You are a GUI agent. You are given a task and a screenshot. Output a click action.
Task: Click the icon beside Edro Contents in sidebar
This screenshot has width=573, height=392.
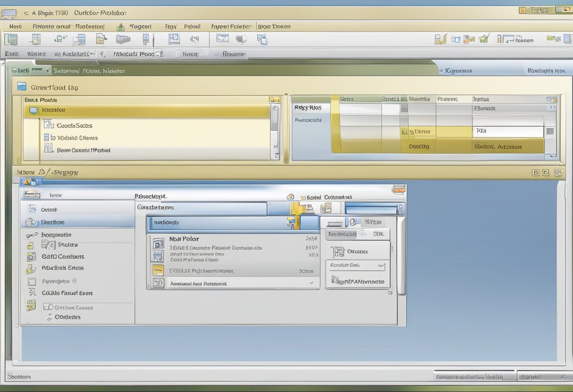tap(31, 257)
